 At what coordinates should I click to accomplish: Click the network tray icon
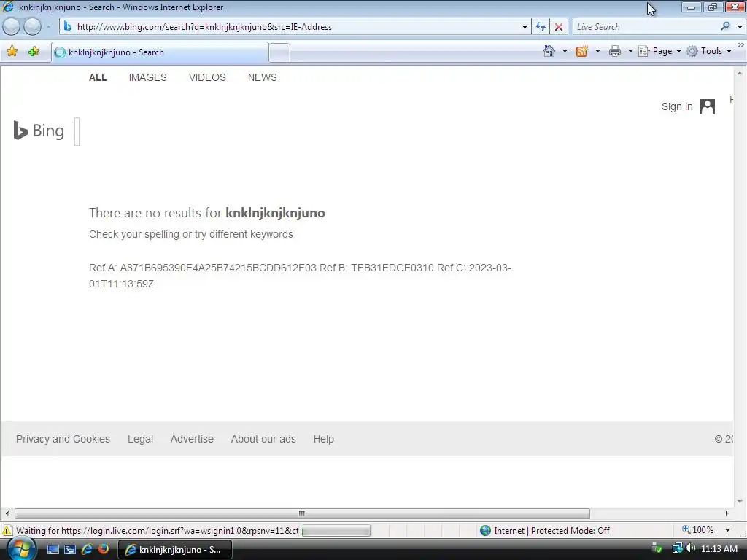[x=677, y=548]
